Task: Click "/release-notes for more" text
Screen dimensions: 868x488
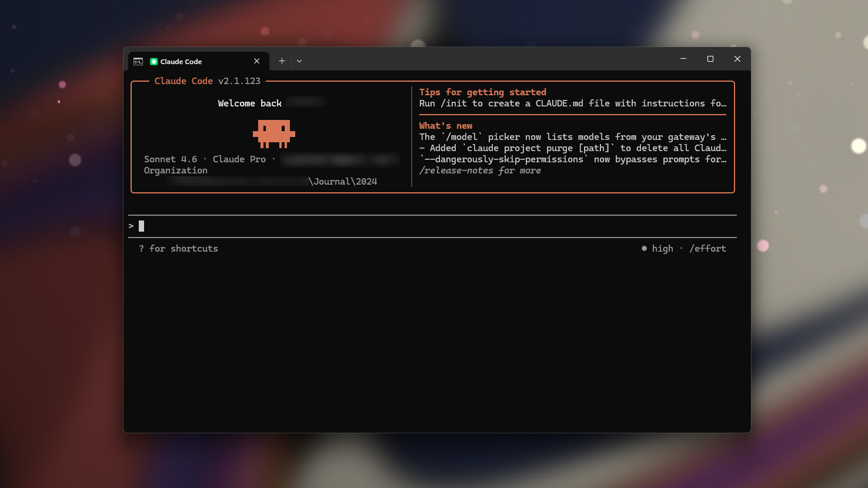Action: click(480, 171)
